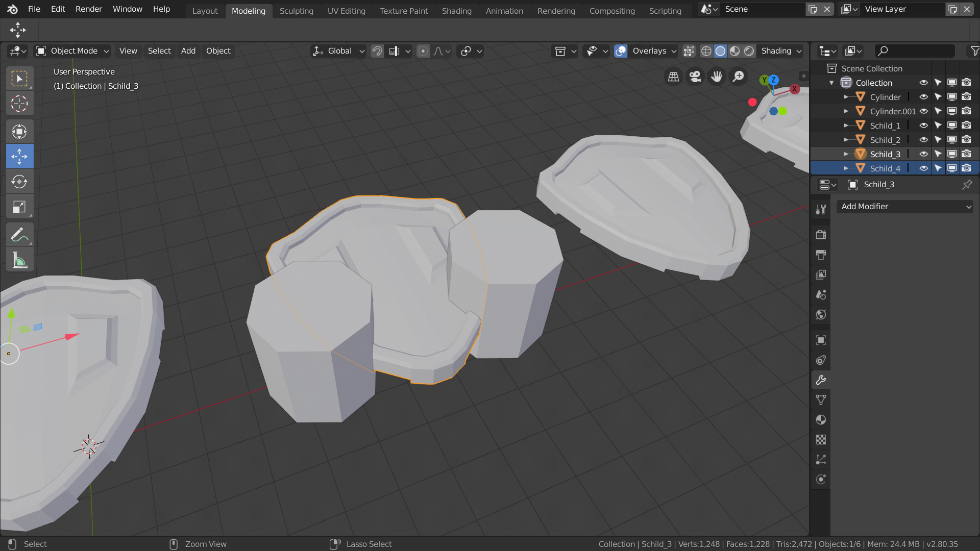
Task: Select the Select Box tool
Action: 19,79
